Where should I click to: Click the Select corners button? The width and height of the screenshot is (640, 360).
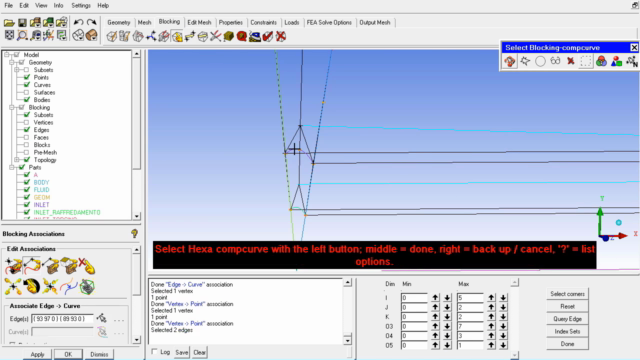pos(567,294)
